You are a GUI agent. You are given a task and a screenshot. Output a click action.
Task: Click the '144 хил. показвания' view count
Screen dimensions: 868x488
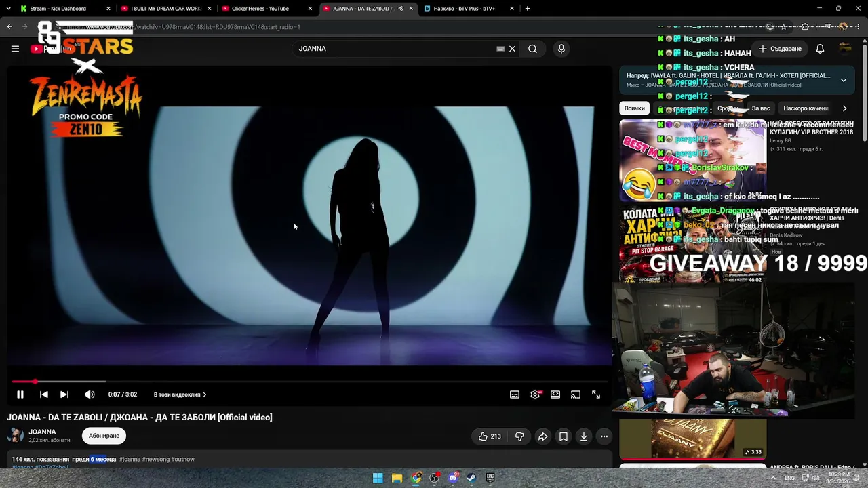pyautogui.click(x=41, y=460)
